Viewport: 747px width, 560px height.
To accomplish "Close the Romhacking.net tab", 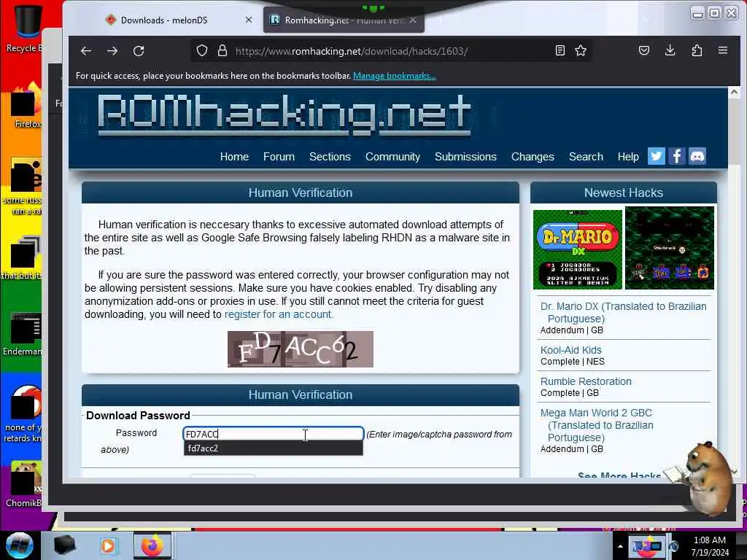I will [x=413, y=20].
